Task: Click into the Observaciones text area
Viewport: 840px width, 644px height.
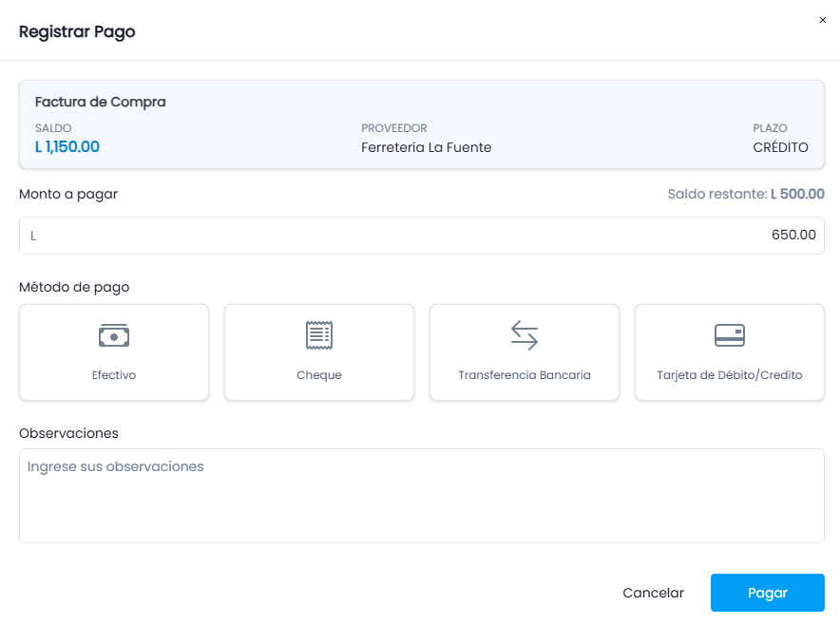Action: click(x=422, y=496)
